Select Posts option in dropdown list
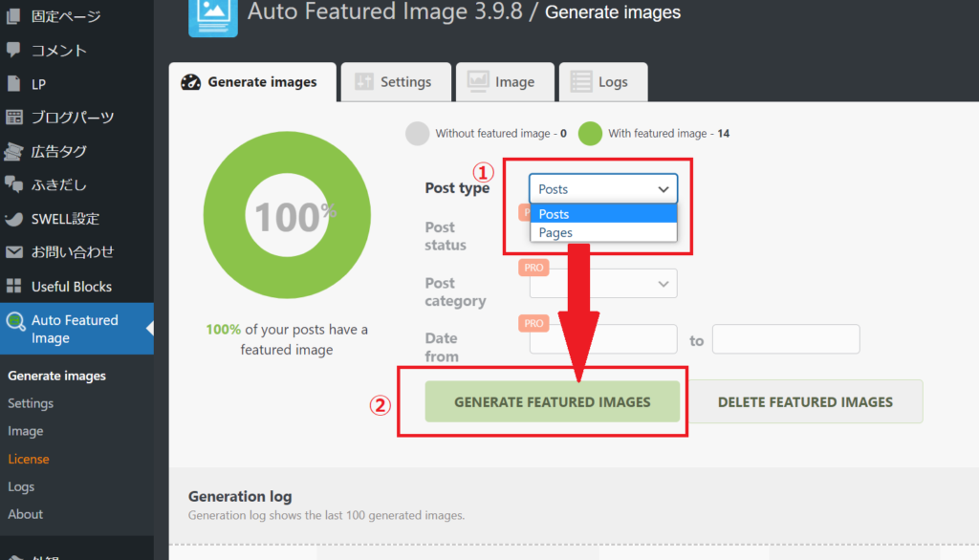Image resolution: width=979 pixels, height=560 pixels. coord(603,213)
